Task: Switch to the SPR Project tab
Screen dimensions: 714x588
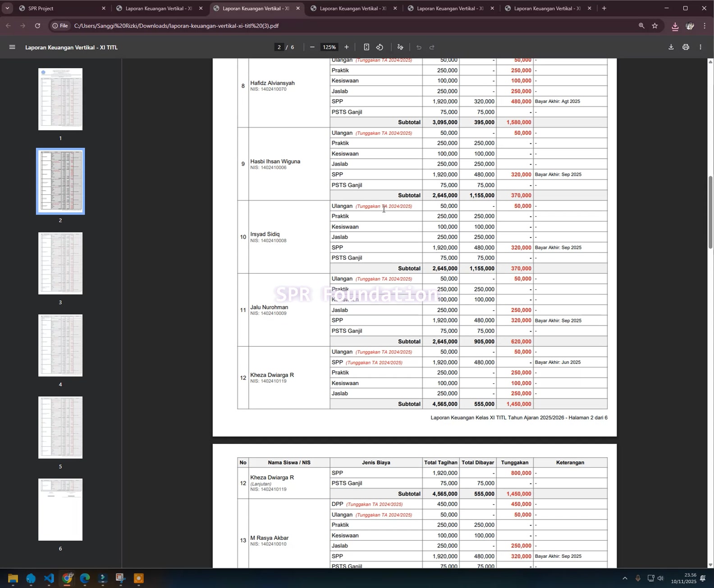Action: [62, 8]
